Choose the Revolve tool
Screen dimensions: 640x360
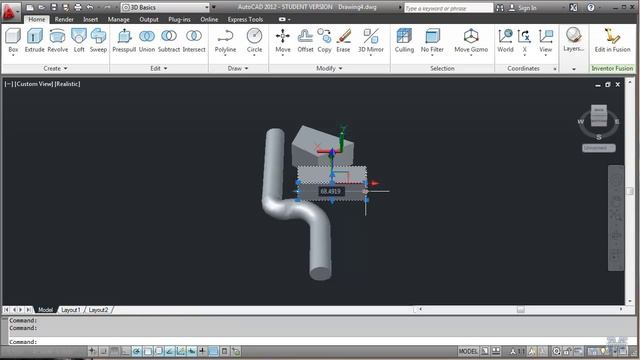(58, 41)
